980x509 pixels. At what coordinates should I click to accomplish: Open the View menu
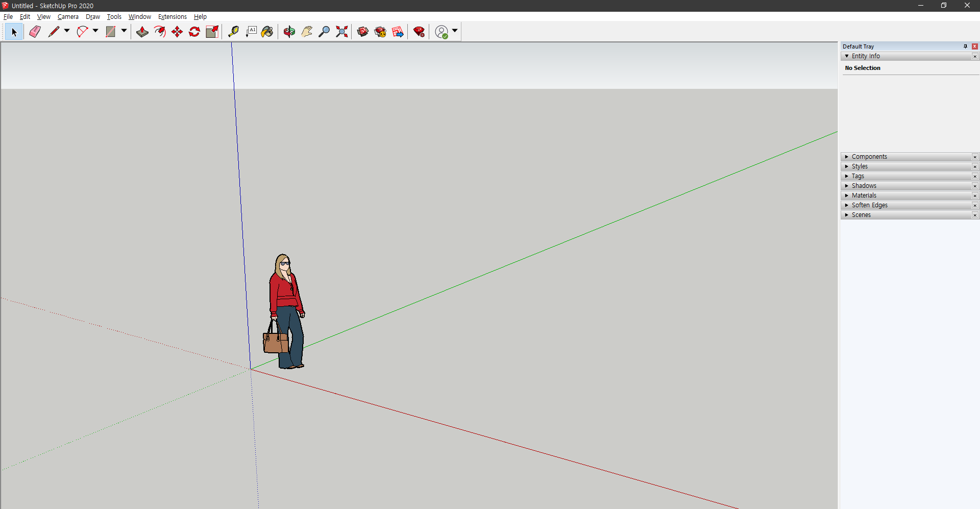[x=44, y=17]
